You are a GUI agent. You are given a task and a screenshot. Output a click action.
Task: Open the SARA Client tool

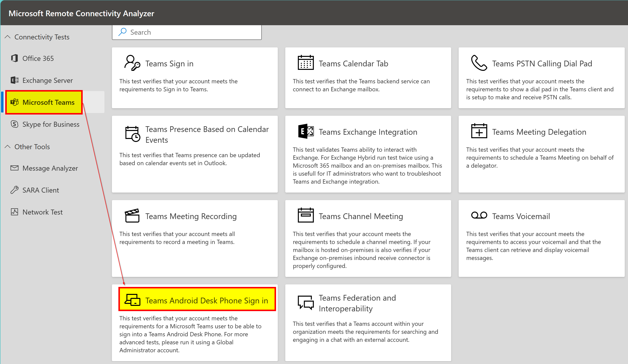40,190
